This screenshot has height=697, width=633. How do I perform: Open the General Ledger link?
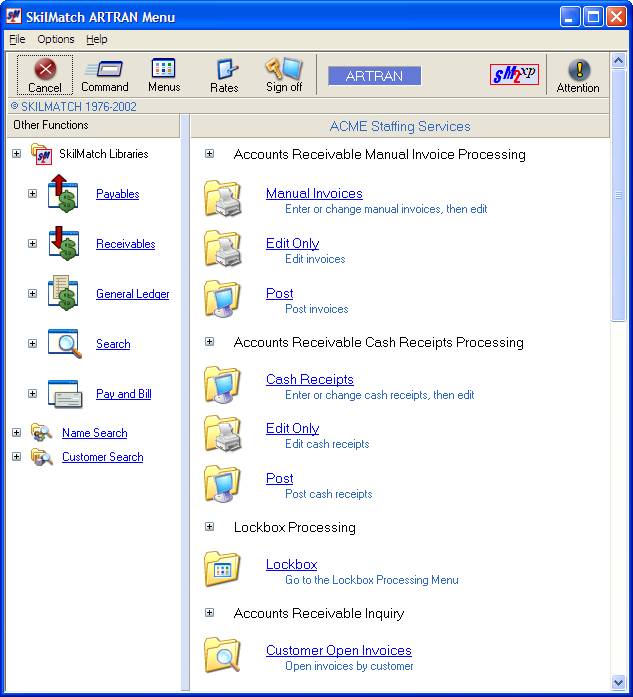point(132,294)
